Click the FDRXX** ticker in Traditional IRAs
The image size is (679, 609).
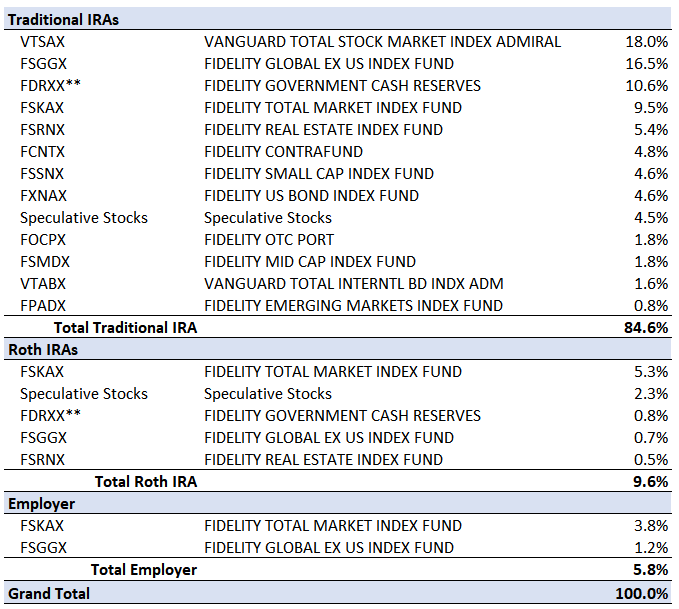coord(50,86)
